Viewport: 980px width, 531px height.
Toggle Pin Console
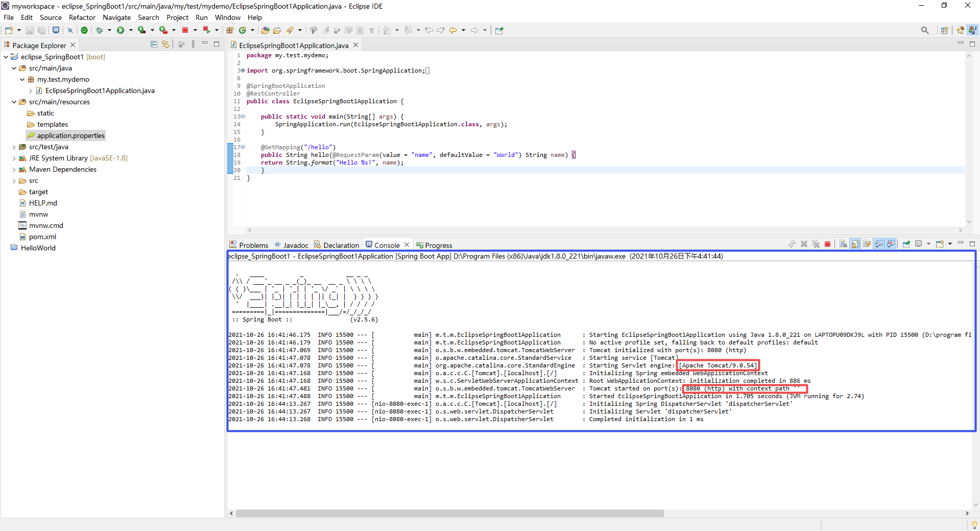pyautogui.click(x=906, y=244)
